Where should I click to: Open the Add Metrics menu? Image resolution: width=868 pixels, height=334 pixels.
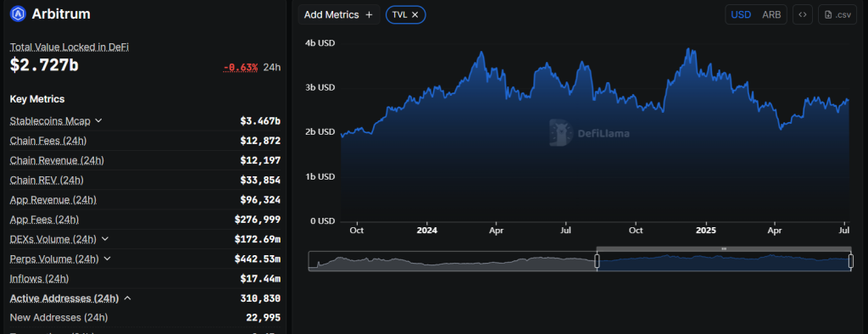tap(339, 15)
